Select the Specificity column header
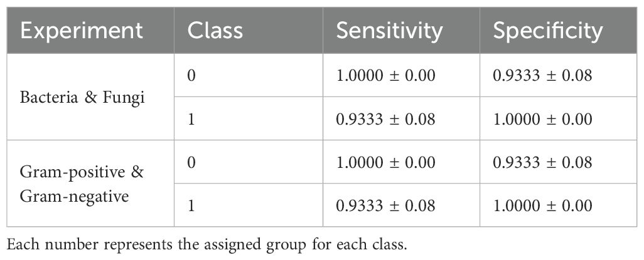 point(558,30)
